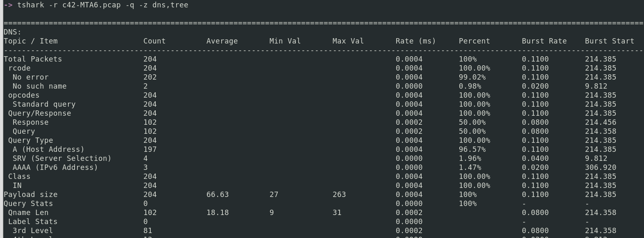
Task: Click count 202 in No error row
Action: pyautogui.click(x=150, y=77)
